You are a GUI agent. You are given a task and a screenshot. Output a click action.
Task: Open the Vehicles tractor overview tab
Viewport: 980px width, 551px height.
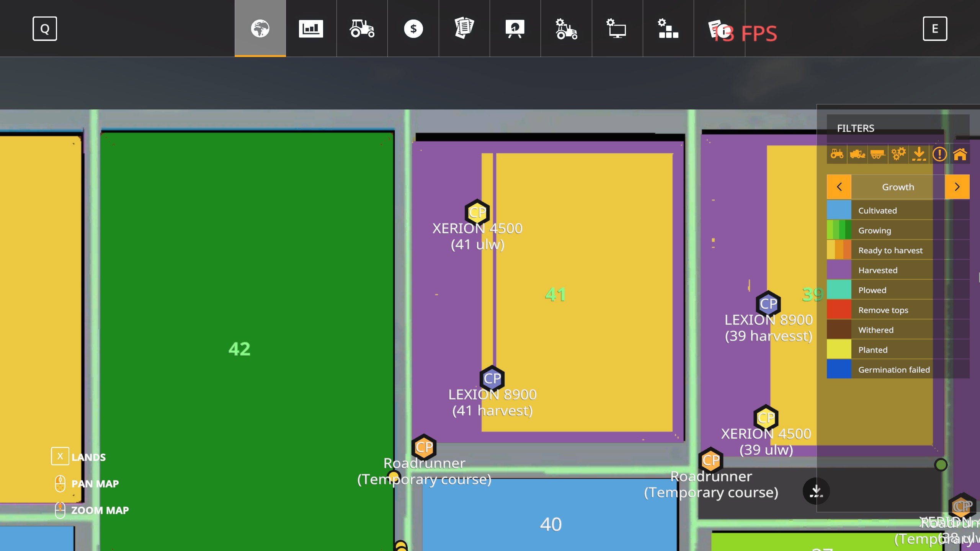click(x=362, y=29)
